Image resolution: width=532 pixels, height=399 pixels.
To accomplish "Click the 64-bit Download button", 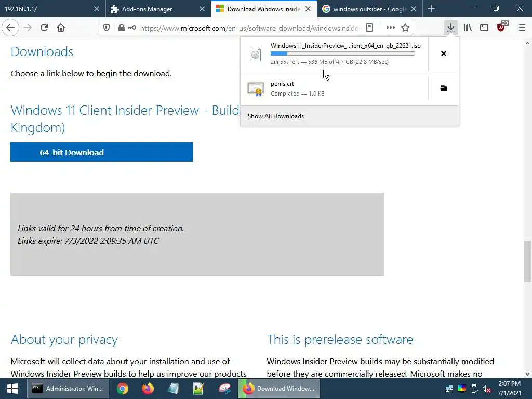I will pyautogui.click(x=102, y=152).
